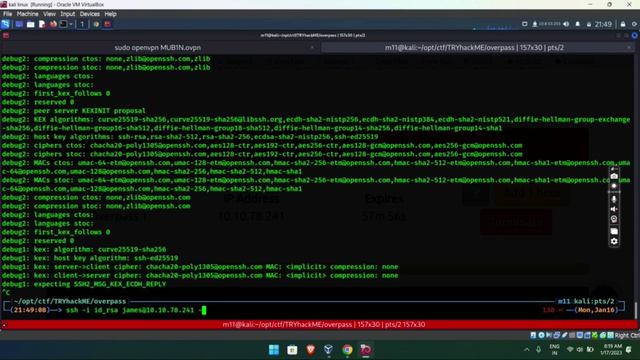
Task: Click the red Terminator icon at title bar left
Action: point(6,36)
